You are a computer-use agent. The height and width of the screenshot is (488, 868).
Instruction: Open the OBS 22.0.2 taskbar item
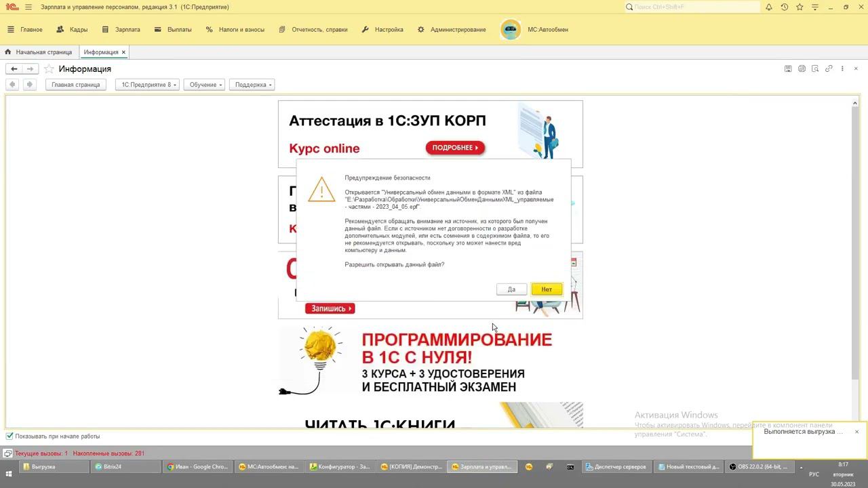coord(759,467)
